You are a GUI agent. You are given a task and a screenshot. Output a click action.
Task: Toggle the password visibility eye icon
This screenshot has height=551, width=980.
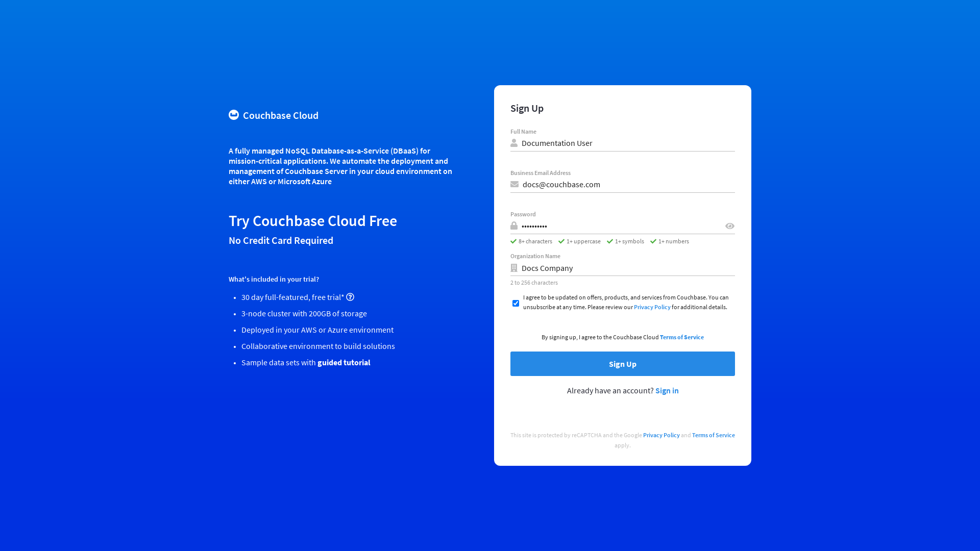tap(729, 226)
